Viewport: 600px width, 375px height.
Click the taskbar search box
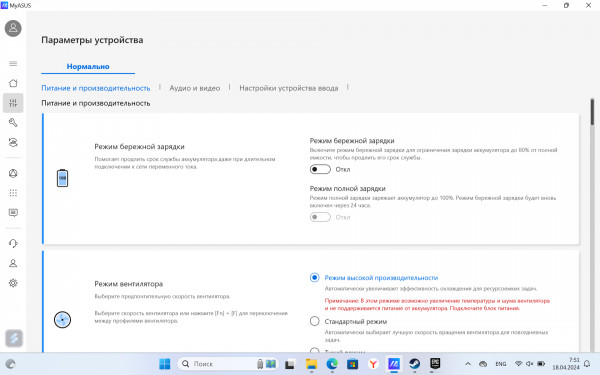(228, 364)
